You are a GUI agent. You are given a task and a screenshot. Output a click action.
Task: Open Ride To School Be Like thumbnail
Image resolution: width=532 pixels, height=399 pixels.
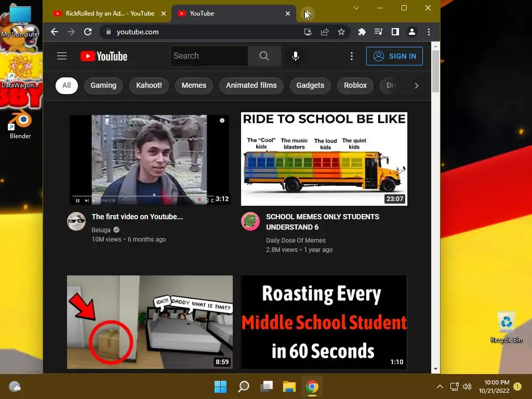click(x=324, y=159)
